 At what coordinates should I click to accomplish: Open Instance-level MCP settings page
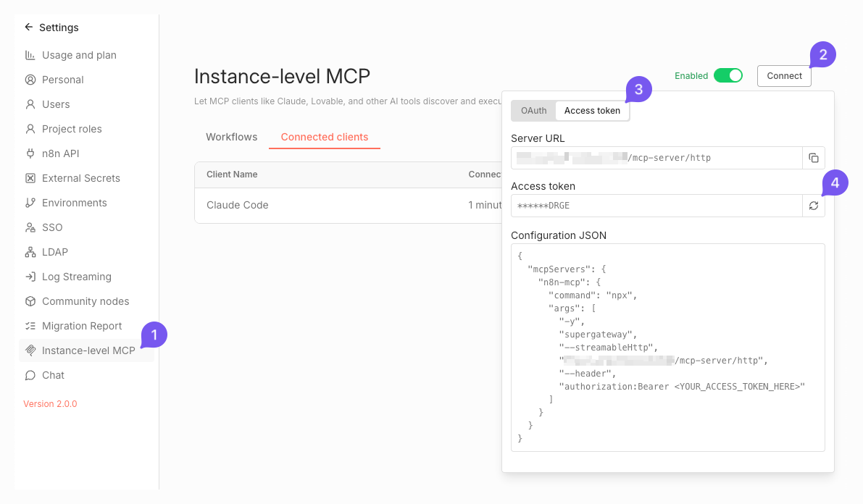coord(88,350)
